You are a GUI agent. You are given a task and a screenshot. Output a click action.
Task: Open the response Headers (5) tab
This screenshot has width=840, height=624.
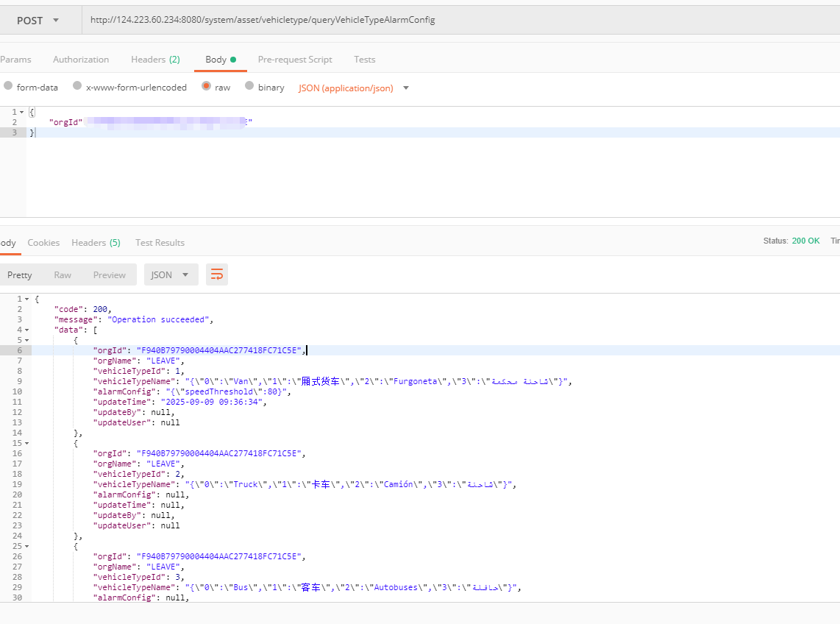click(x=96, y=243)
